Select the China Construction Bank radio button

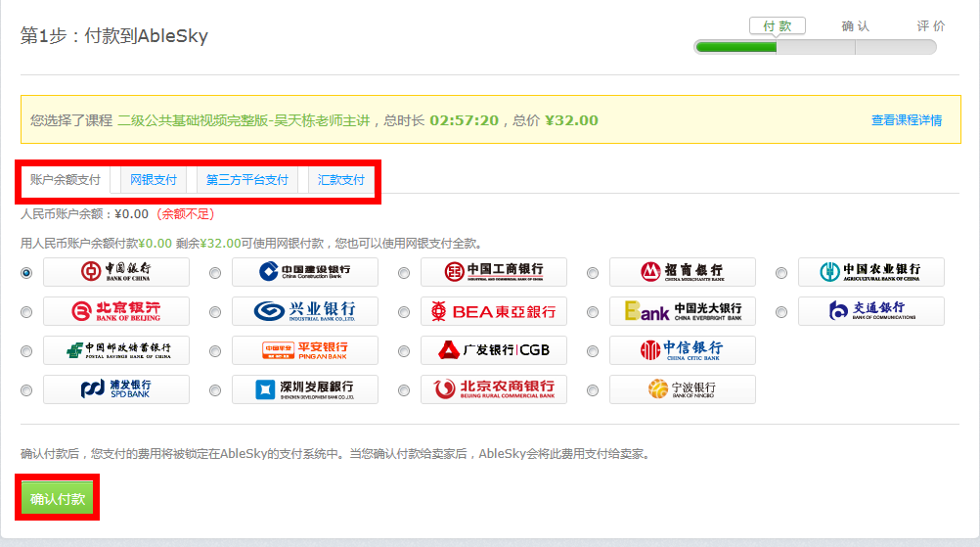(x=215, y=273)
